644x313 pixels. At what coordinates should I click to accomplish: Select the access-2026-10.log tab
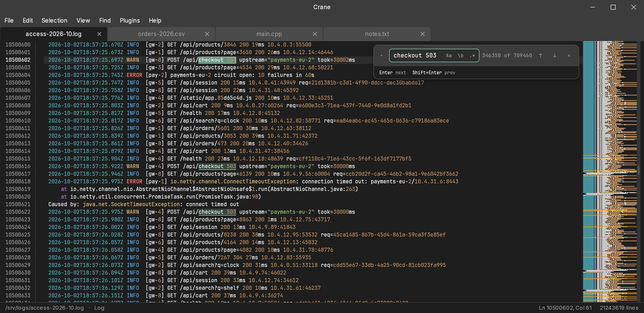53,34
